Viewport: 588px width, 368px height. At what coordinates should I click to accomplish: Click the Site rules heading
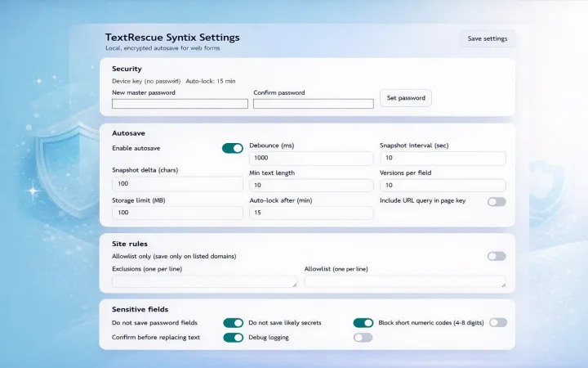129,244
